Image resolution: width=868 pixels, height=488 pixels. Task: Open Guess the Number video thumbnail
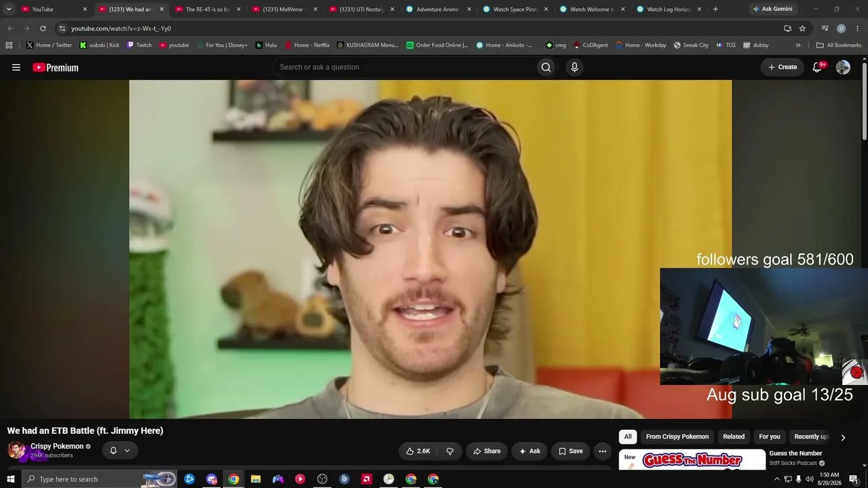coord(692,460)
